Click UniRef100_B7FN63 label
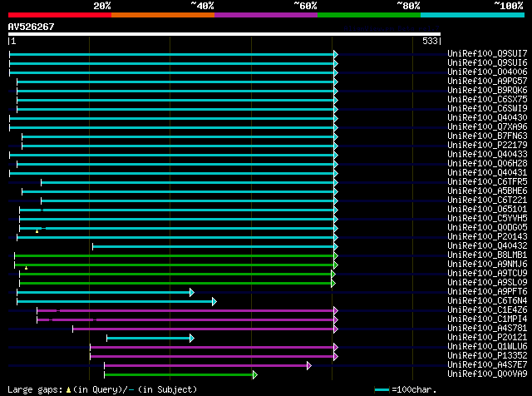This screenshot has height=396, width=532. pyautogui.click(x=487, y=136)
